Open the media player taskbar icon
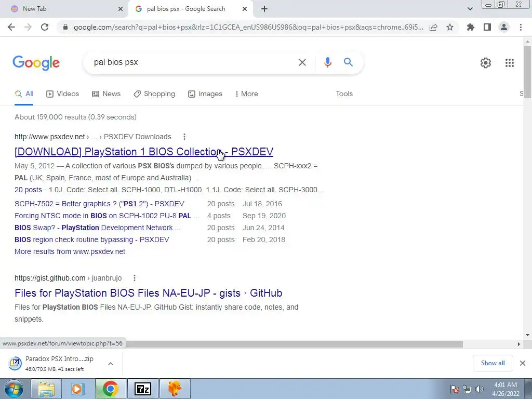 point(78,389)
